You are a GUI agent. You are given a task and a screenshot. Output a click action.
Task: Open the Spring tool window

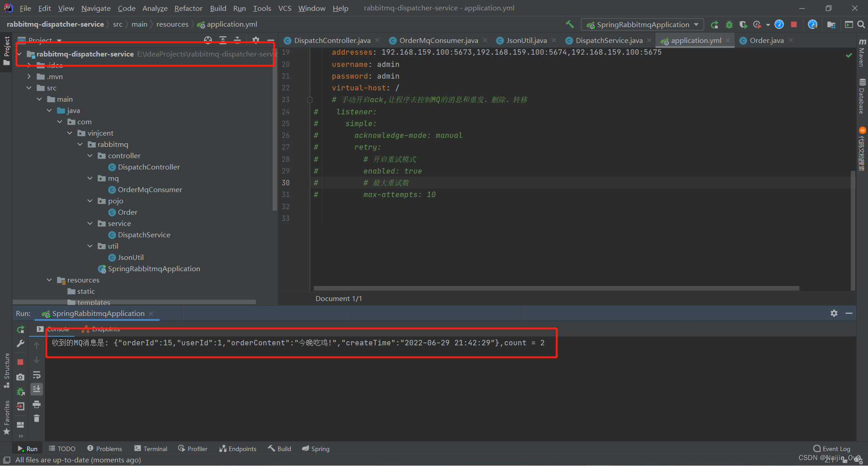click(x=316, y=449)
